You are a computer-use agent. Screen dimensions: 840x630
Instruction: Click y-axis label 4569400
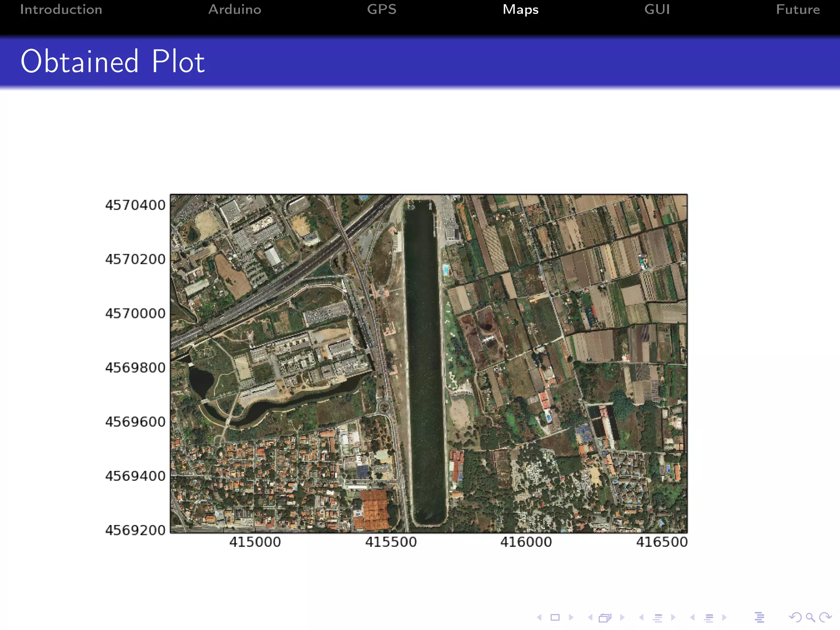click(x=135, y=476)
